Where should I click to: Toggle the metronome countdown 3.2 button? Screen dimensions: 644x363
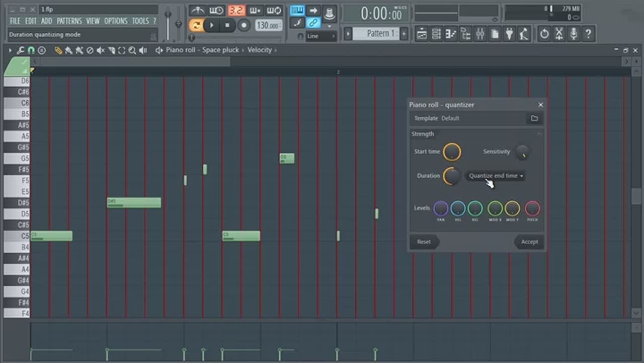tap(236, 11)
